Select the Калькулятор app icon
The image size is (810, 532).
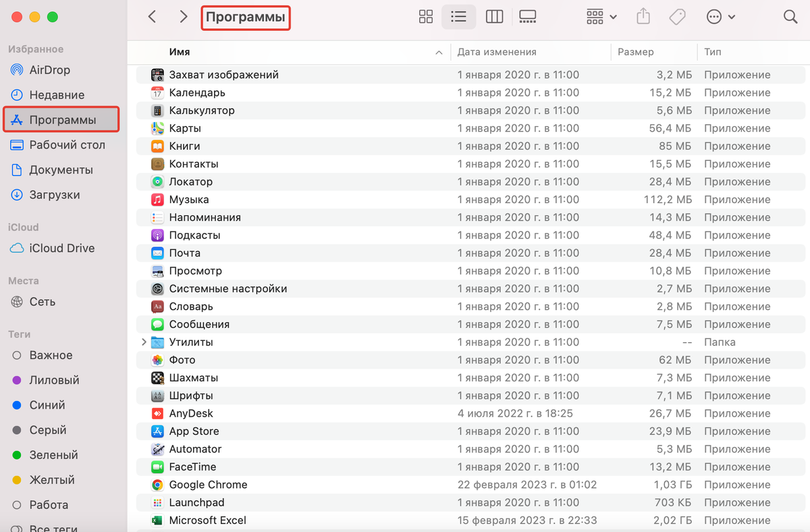pyautogui.click(x=157, y=111)
